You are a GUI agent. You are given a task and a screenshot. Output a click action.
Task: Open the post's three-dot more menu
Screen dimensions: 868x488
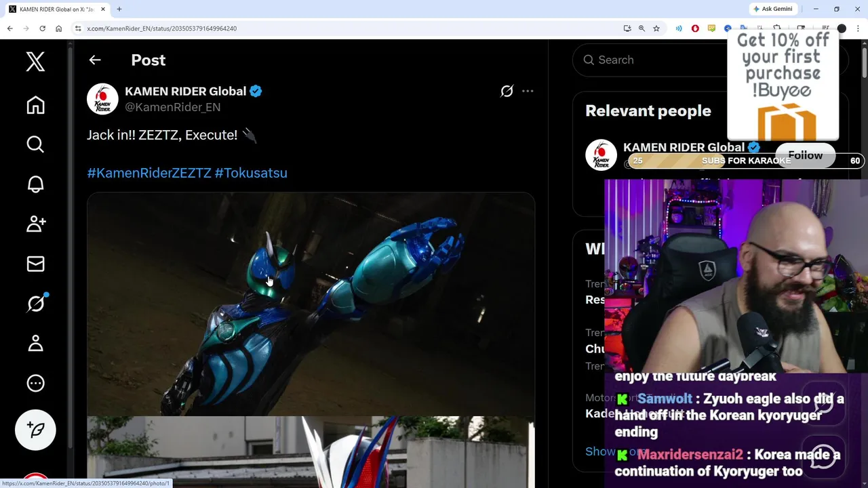[528, 91]
